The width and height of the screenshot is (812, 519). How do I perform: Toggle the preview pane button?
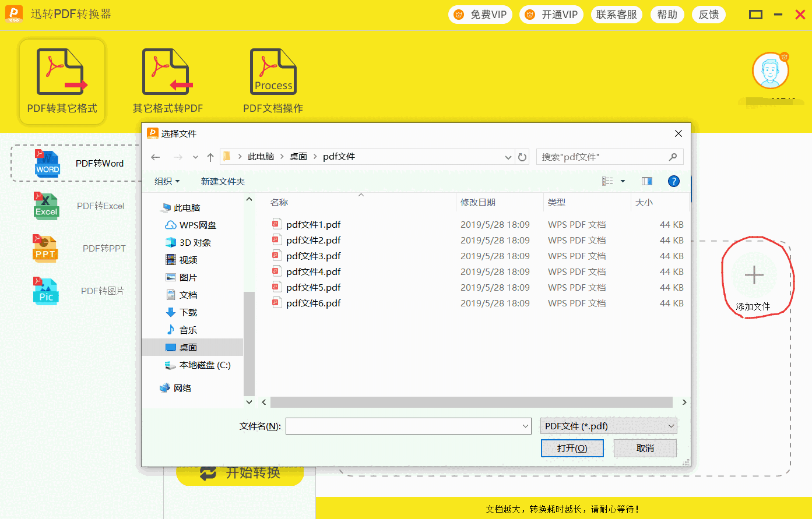click(646, 181)
